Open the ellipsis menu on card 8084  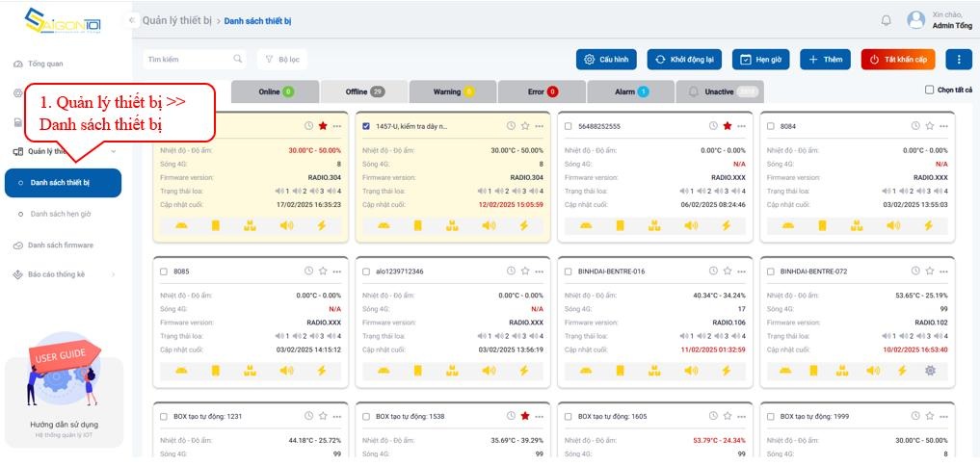[943, 126]
